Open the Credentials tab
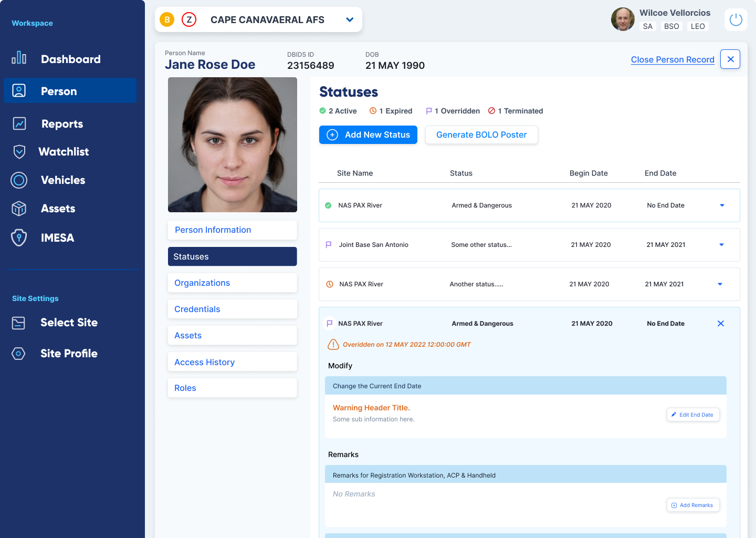Image resolution: width=756 pixels, height=538 pixels. (233, 309)
